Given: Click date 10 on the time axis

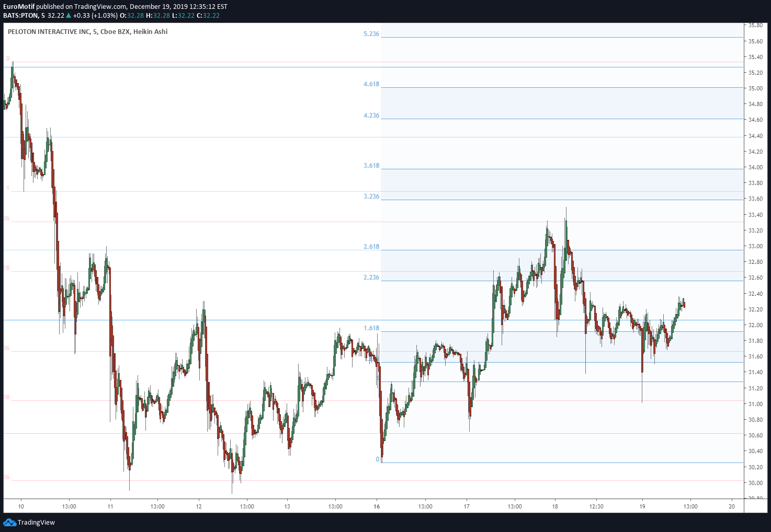Looking at the screenshot, I should tap(21, 506).
